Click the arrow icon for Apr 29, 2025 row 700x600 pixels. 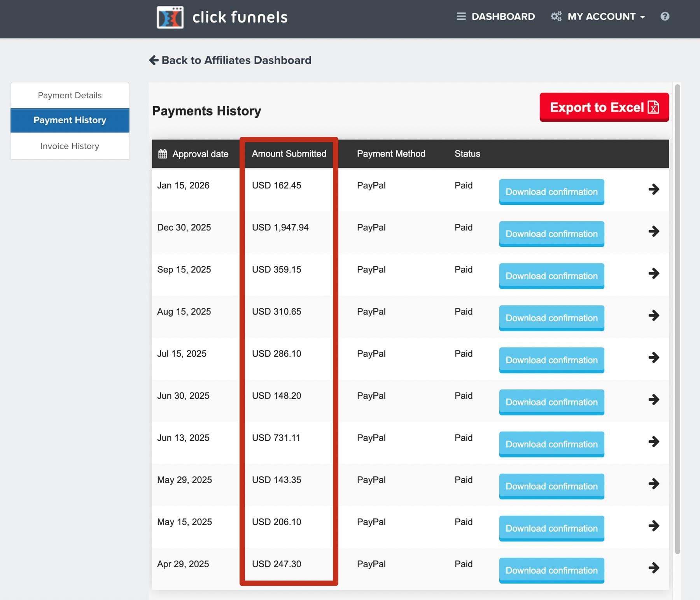point(654,568)
